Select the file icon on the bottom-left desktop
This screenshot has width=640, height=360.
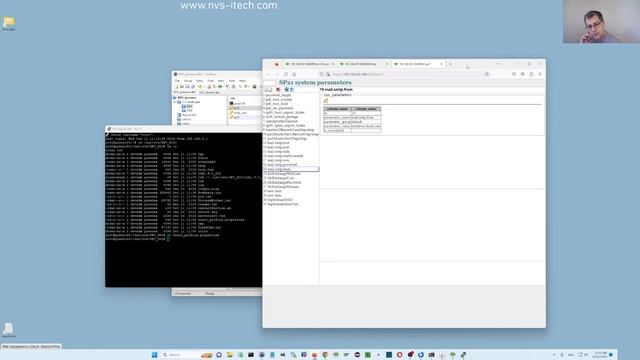9,330
